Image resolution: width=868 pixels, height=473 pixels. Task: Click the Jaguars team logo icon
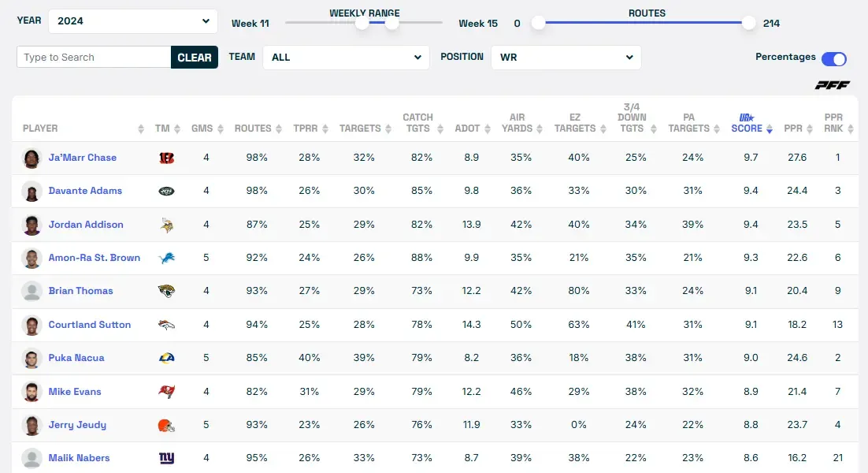(165, 291)
